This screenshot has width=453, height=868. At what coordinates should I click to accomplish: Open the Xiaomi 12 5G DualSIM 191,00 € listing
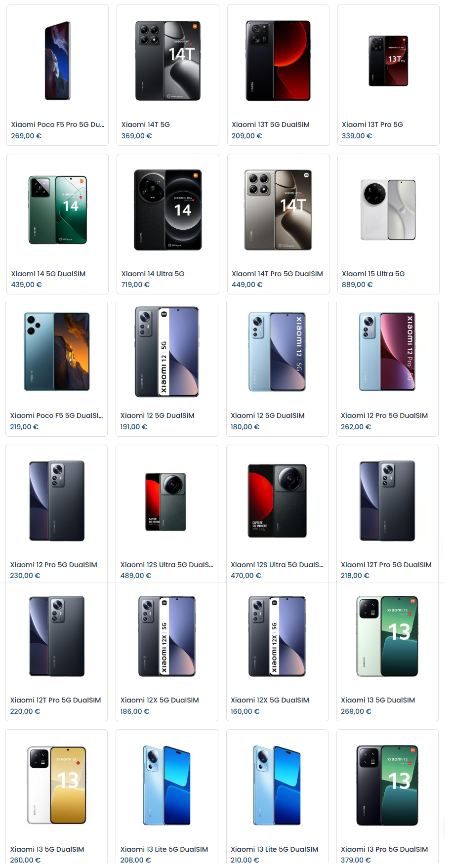[157, 415]
